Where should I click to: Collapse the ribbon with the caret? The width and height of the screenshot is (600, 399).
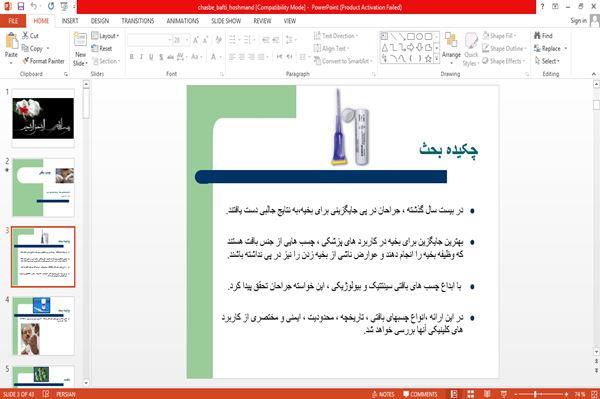593,74
